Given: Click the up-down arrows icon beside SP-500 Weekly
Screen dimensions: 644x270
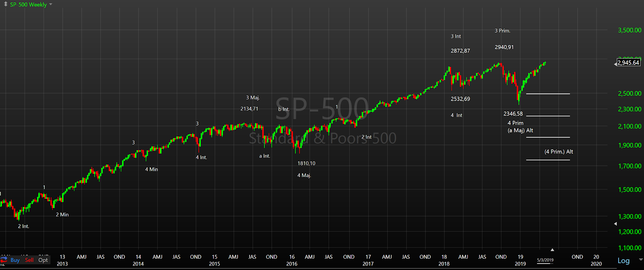Looking at the screenshot, I should point(6,4).
